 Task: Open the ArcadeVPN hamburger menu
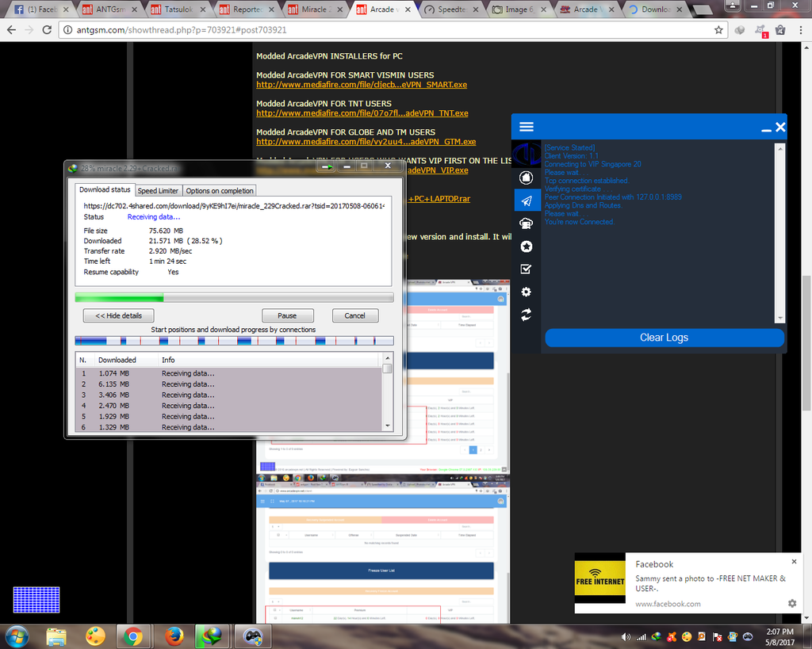point(527,127)
